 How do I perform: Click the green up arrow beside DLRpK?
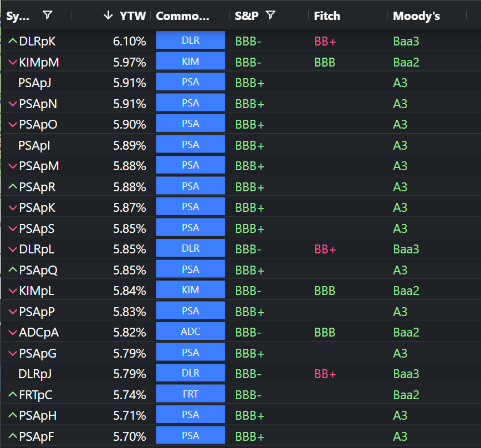point(12,41)
